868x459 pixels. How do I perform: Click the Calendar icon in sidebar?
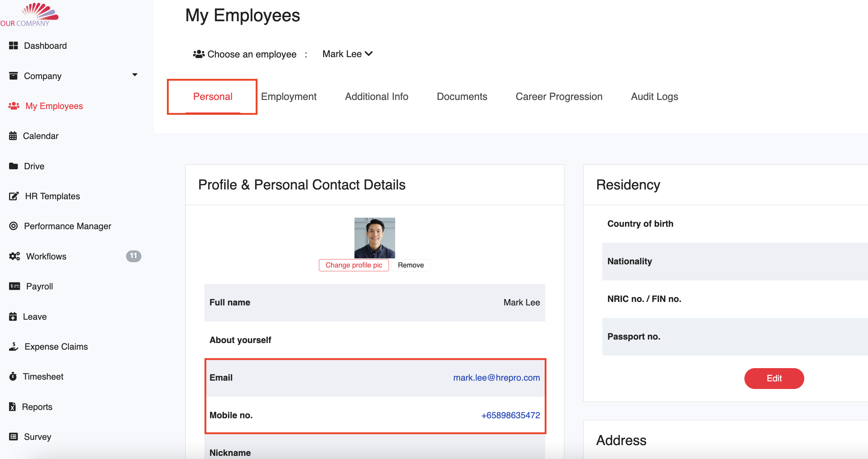coord(13,136)
